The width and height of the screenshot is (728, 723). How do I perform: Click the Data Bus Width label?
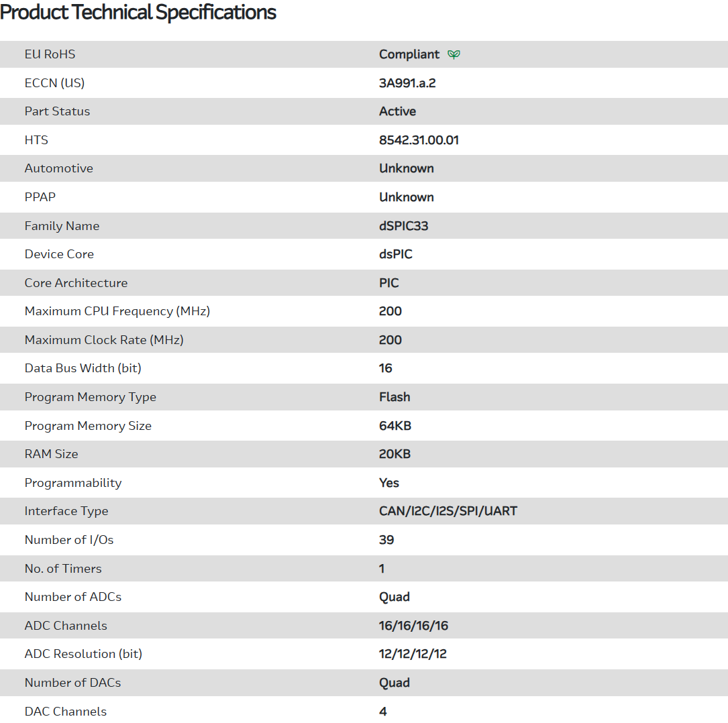coord(83,368)
